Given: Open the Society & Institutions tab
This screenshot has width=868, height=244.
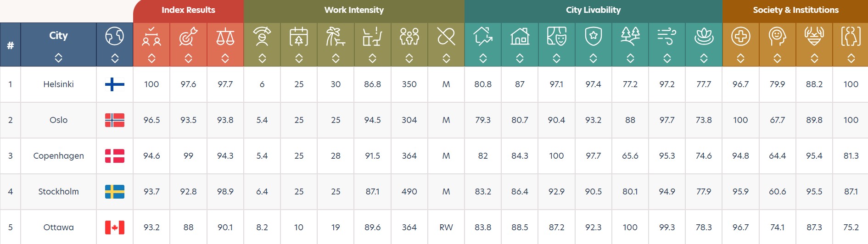Looking at the screenshot, I should tap(795, 11).
